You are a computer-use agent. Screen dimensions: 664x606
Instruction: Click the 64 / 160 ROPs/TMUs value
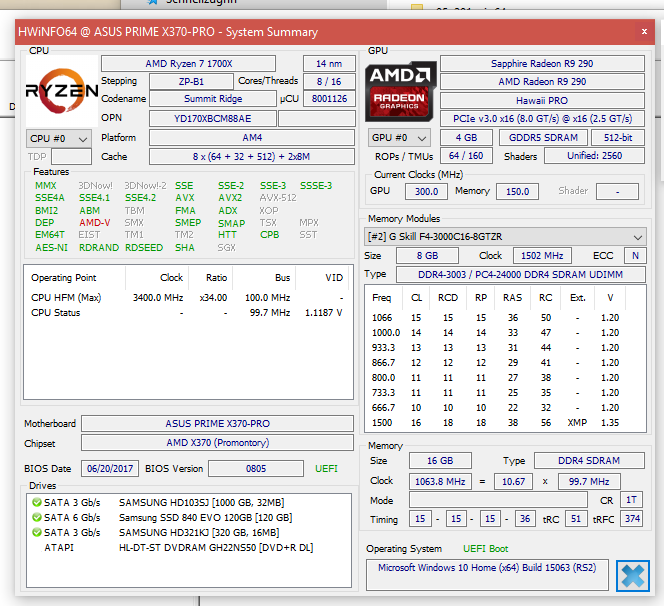[x=466, y=156]
